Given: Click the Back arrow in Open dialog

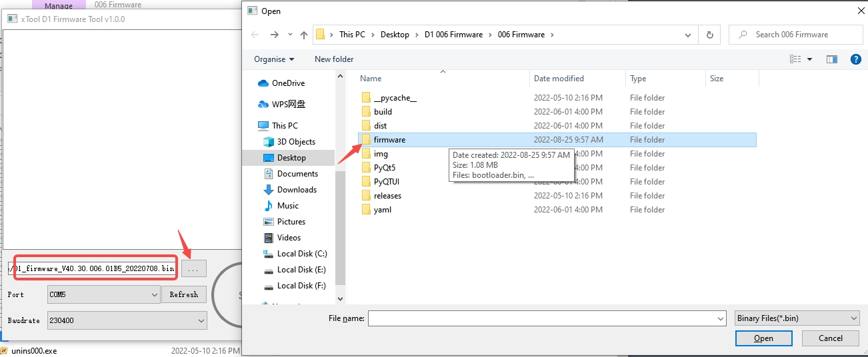Looking at the screenshot, I should pos(255,35).
